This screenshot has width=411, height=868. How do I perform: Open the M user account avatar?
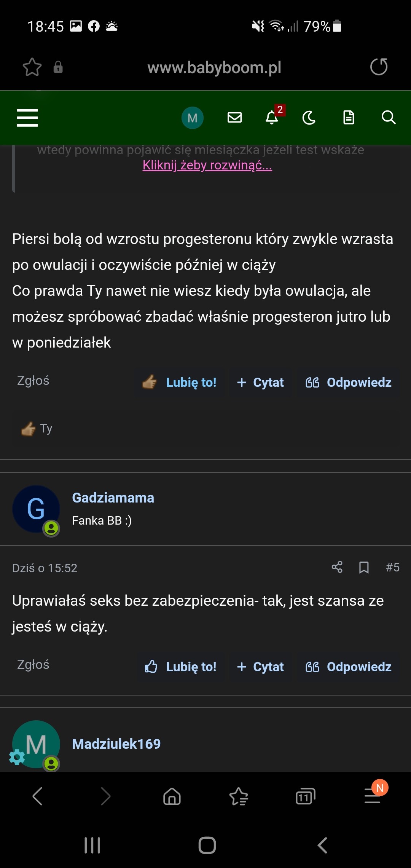pyautogui.click(x=192, y=118)
